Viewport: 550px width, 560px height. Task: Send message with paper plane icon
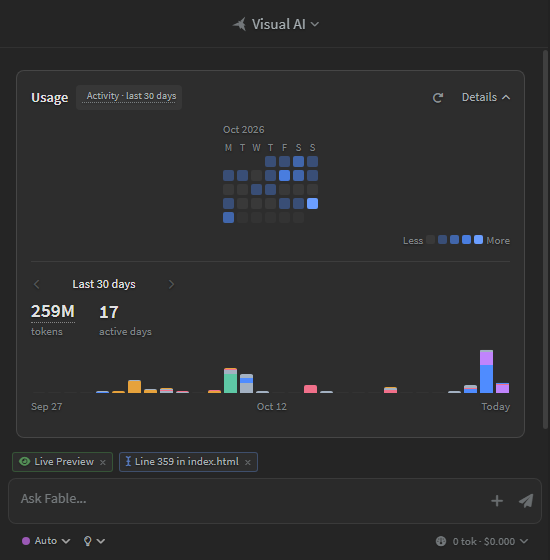(x=526, y=501)
